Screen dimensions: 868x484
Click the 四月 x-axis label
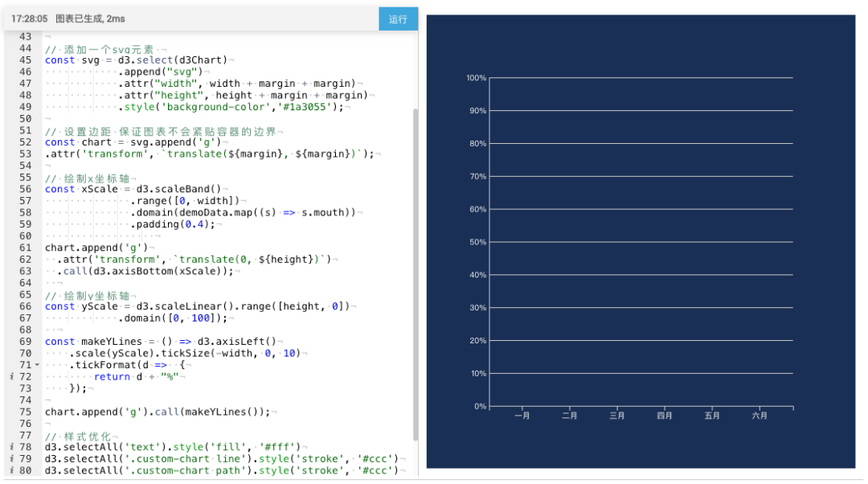(x=665, y=416)
